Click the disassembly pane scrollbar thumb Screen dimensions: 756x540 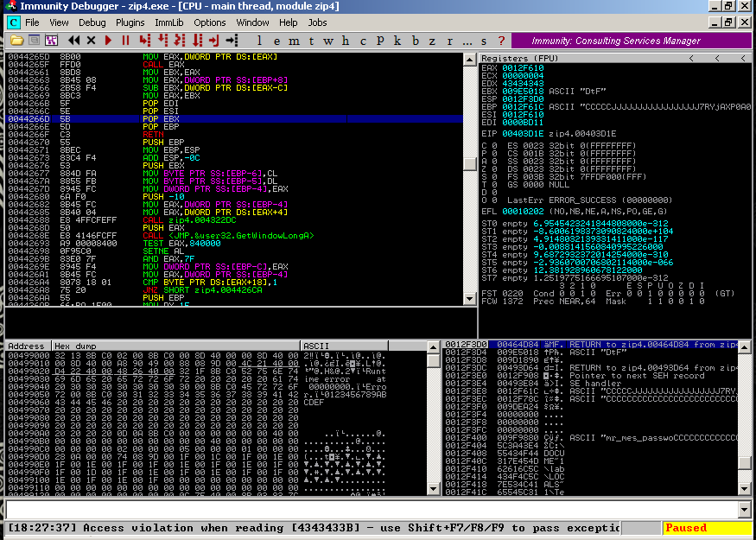470,164
